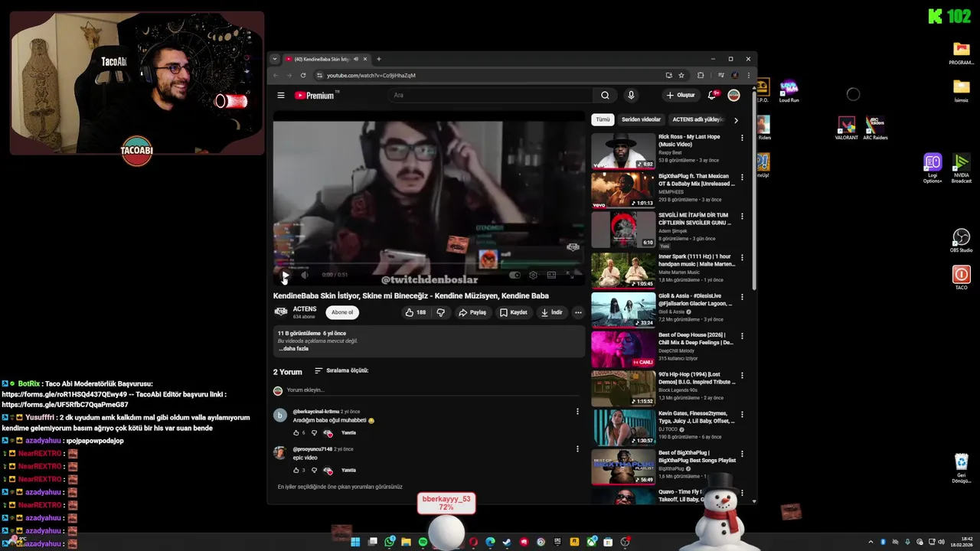
Task: Click the video progress bar
Action: pyautogui.click(x=429, y=264)
